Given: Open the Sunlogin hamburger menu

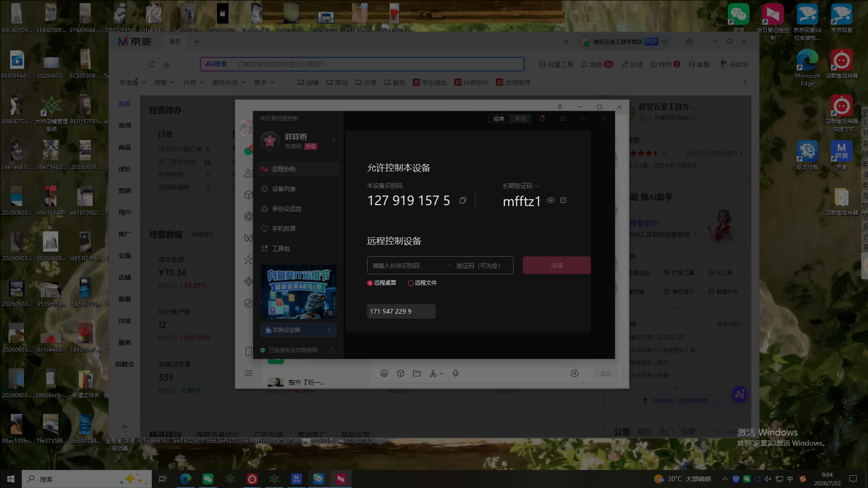Looking at the screenshot, I should [x=563, y=118].
